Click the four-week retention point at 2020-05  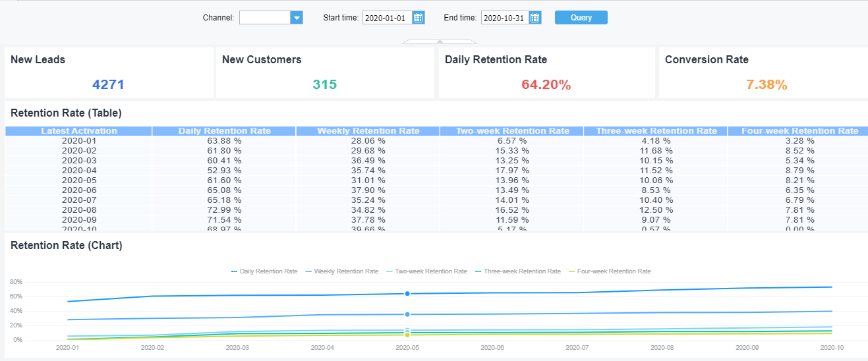point(407,335)
